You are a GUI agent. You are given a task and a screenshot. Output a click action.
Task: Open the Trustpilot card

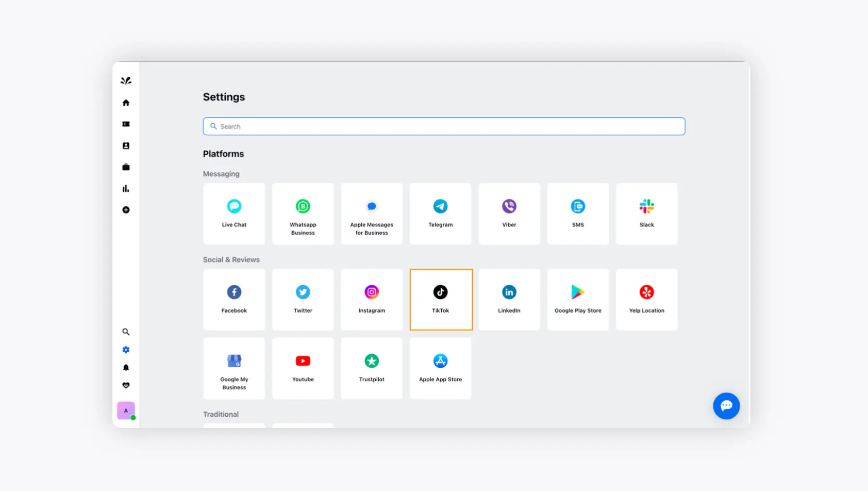[x=372, y=368]
